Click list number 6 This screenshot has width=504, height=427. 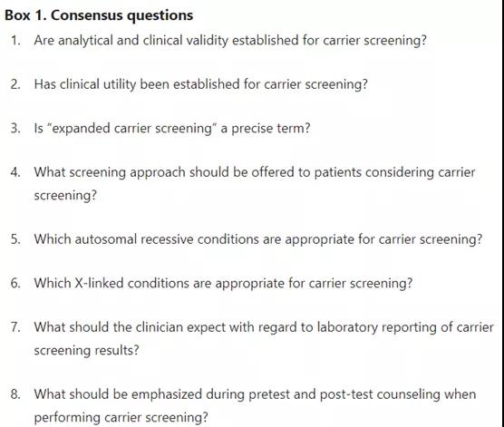pyautogui.click(x=15, y=283)
